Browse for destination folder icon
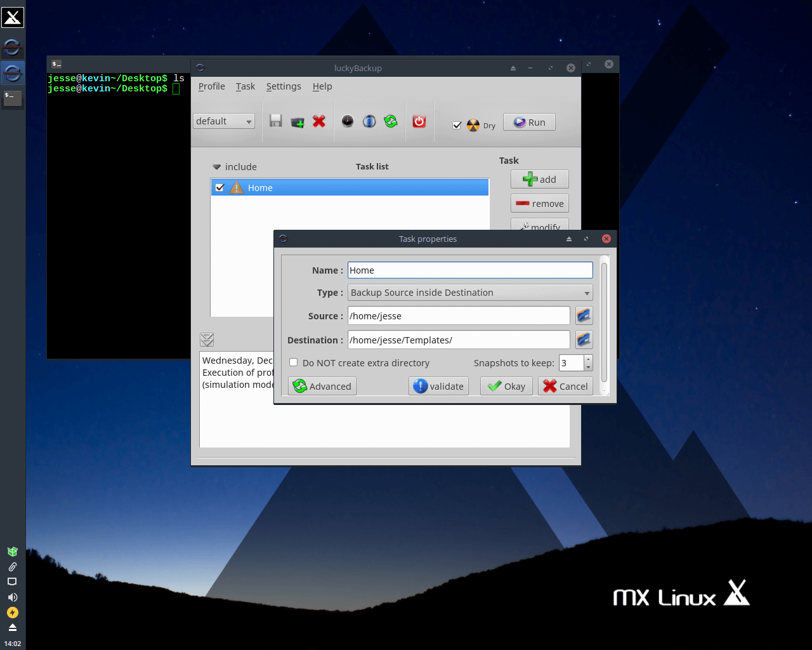 (584, 340)
